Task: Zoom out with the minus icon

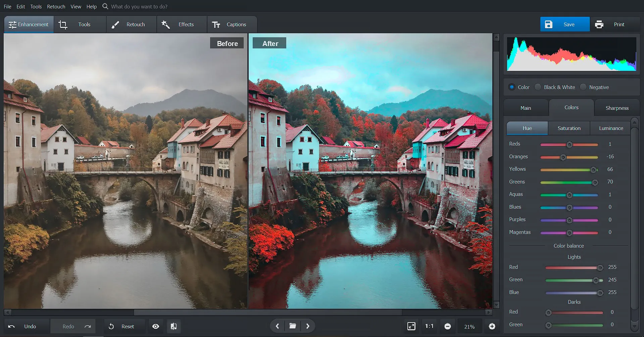Action: point(447,326)
